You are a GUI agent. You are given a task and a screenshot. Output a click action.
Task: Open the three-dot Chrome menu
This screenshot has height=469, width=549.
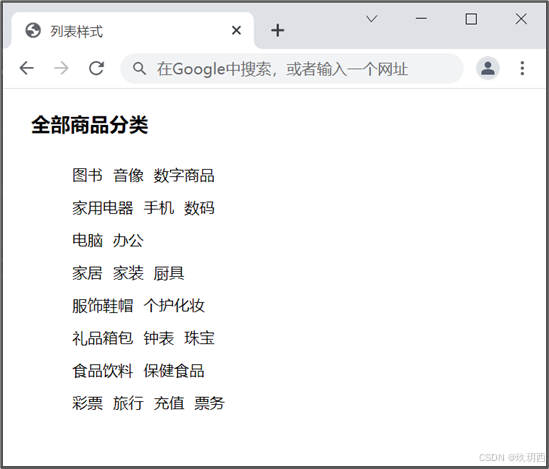522,68
